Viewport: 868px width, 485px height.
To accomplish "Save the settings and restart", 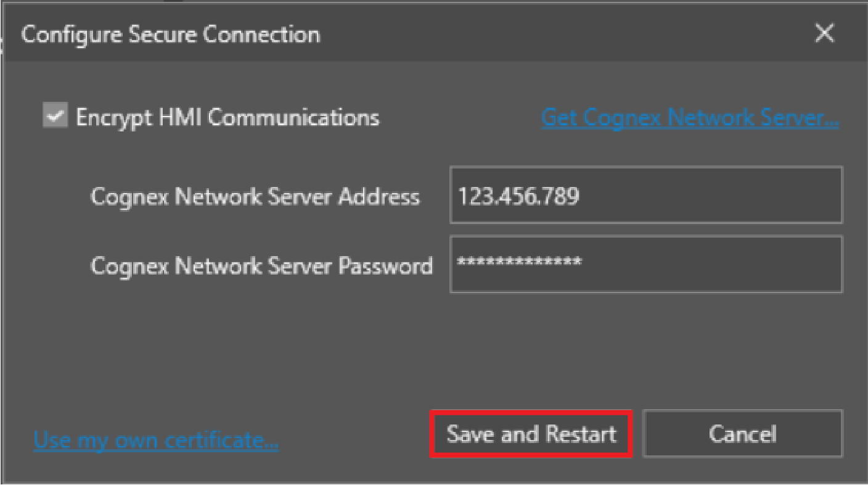I will pos(531,434).
